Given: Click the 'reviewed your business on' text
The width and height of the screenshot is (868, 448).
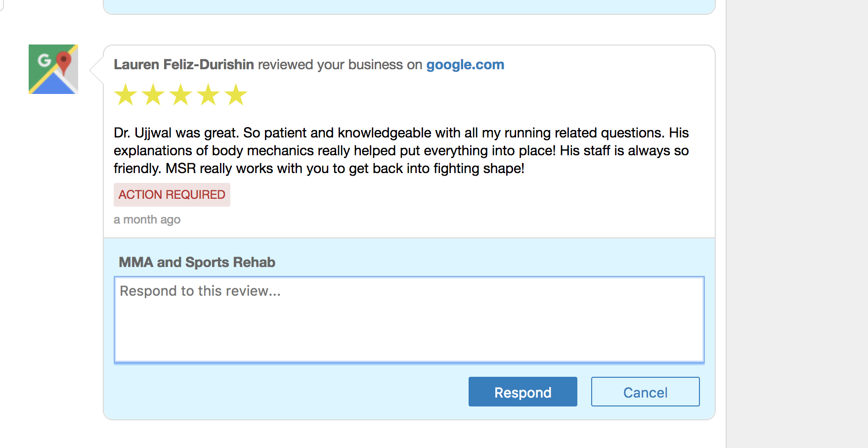Looking at the screenshot, I should (340, 65).
